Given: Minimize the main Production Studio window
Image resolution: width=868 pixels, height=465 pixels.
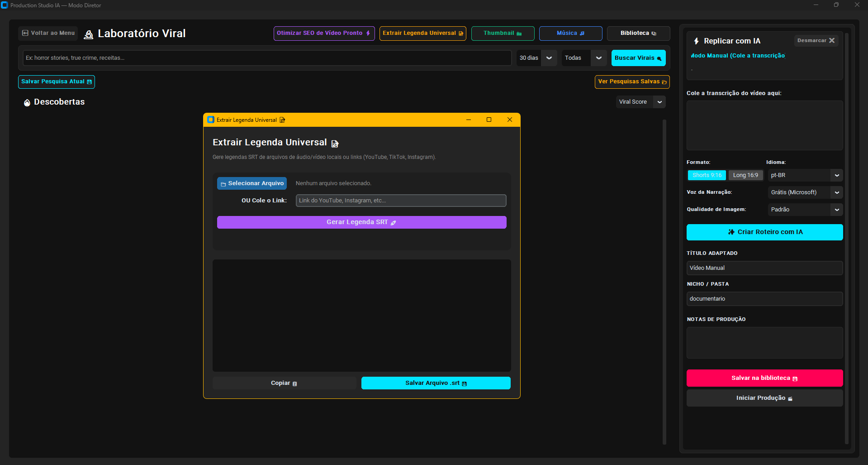Looking at the screenshot, I should pos(816,5).
